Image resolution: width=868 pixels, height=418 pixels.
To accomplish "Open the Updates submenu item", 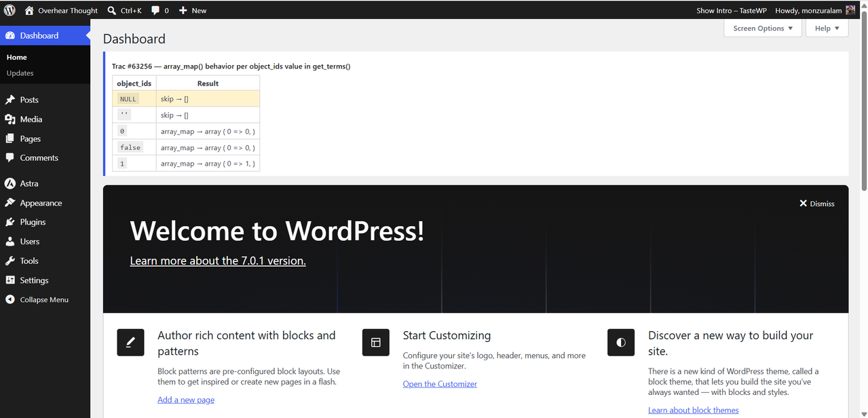I will point(20,73).
